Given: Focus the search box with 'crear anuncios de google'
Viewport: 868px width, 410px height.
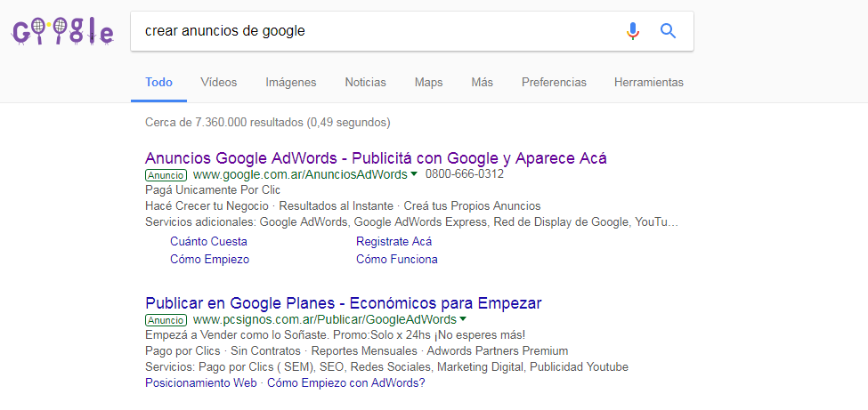Looking at the screenshot, I should [x=412, y=31].
